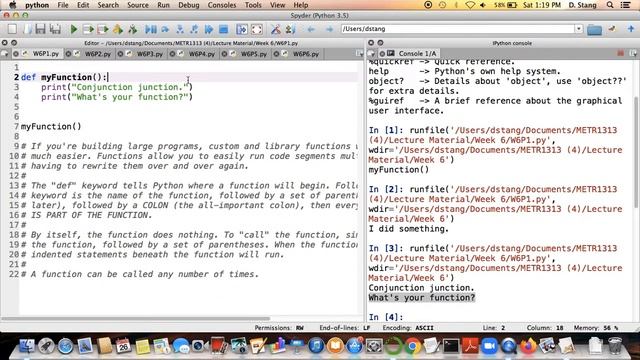Create a new file from toolbar
Image resolution: width=640 pixels, height=360 pixels.
(x=12, y=29)
